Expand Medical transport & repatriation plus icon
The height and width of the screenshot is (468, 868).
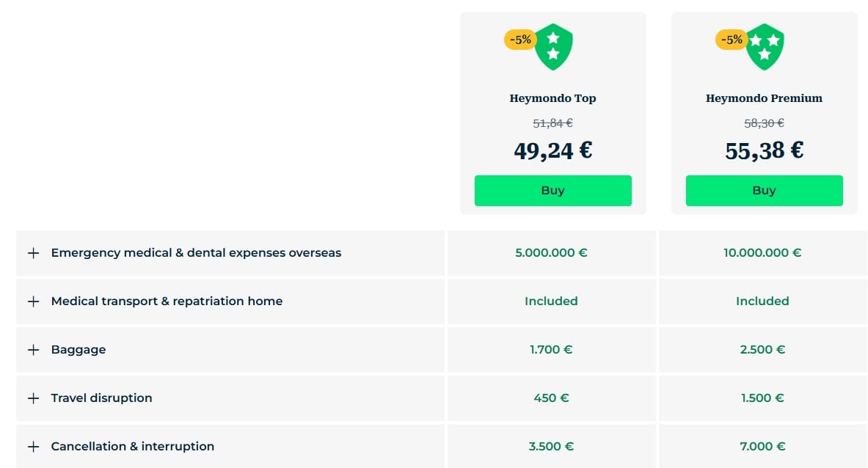click(x=33, y=301)
